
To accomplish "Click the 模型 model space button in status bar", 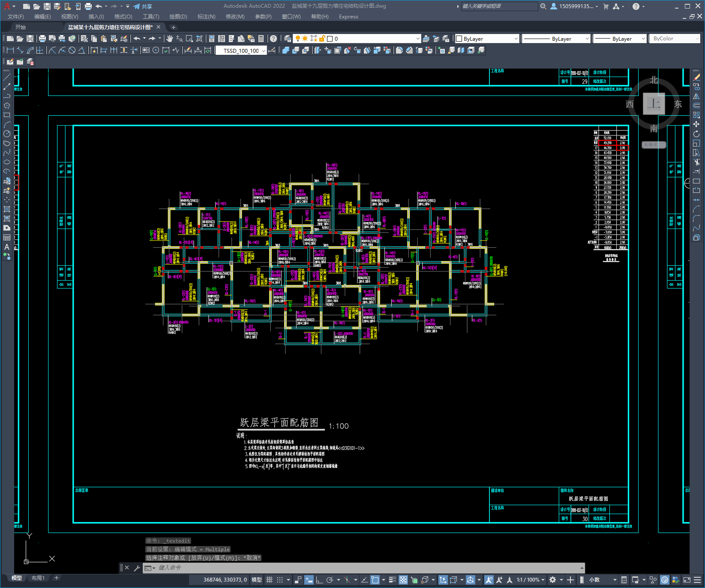I will click(257, 580).
